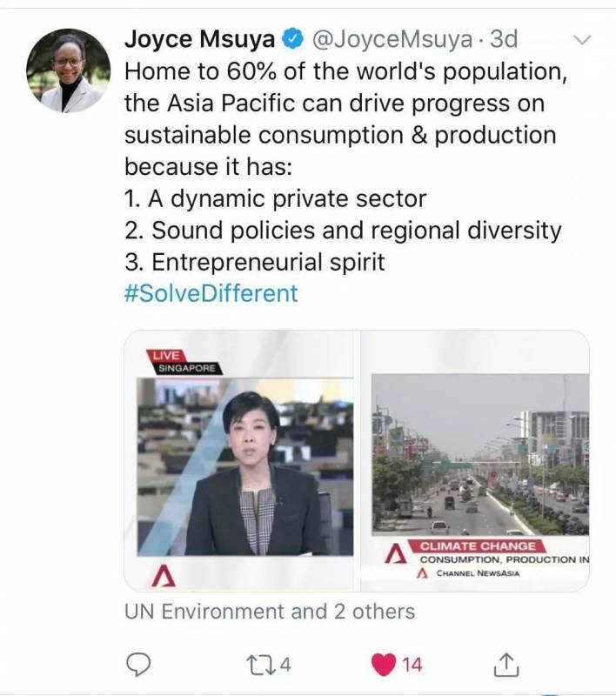Open the Joyce Msuya display name

200,39
